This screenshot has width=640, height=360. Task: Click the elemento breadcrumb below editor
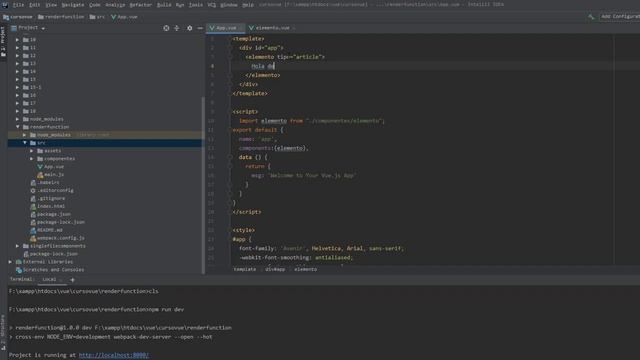coord(305,269)
